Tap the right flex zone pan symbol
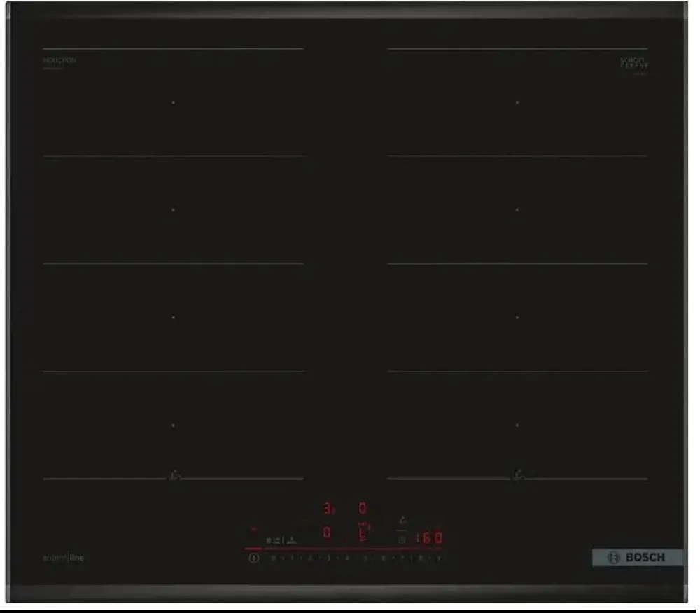The height and width of the screenshot is (613, 700). coord(518,477)
